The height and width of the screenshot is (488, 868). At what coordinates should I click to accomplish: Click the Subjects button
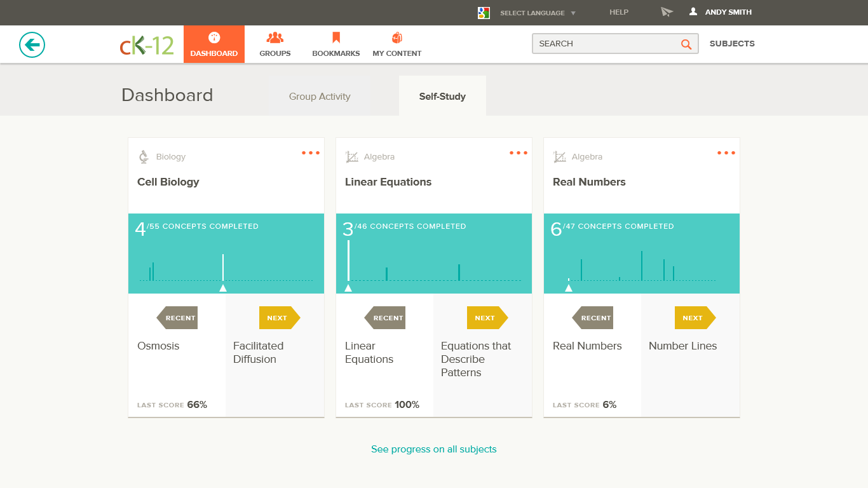pyautogui.click(x=732, y=44)
